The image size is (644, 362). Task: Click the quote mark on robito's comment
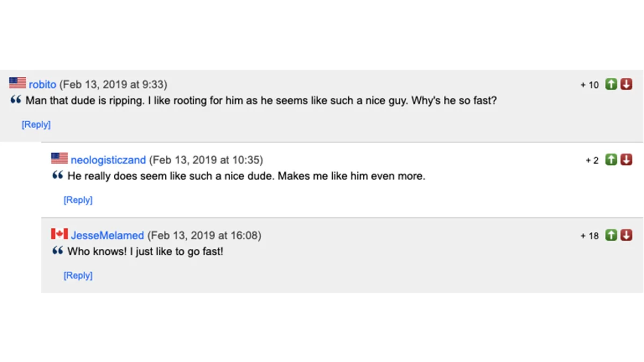pos(16,100)
